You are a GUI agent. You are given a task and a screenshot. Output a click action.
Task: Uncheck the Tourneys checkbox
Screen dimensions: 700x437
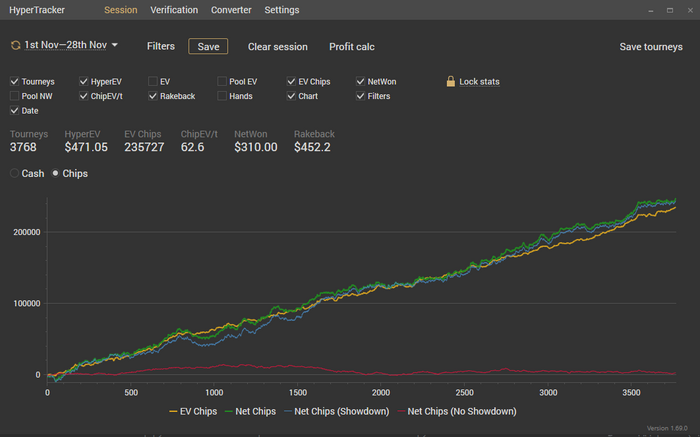14,81
